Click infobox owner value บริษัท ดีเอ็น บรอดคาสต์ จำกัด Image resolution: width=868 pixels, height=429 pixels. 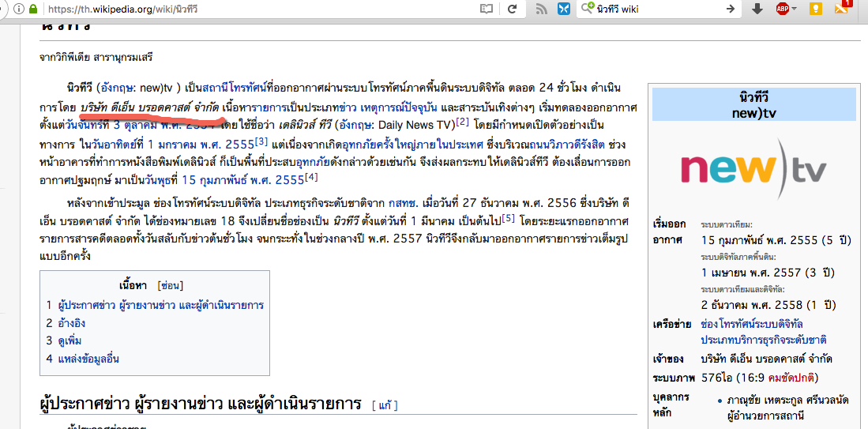click(x=767, y=359)
